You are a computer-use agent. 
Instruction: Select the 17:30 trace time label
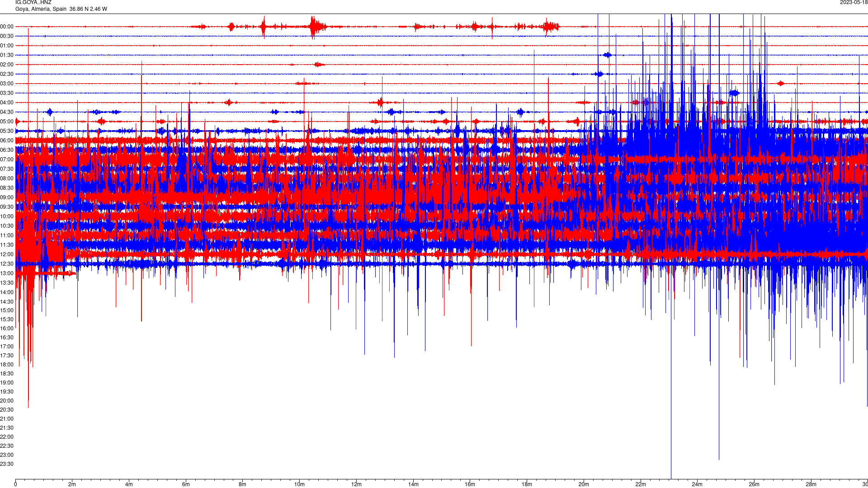(7, 356)
